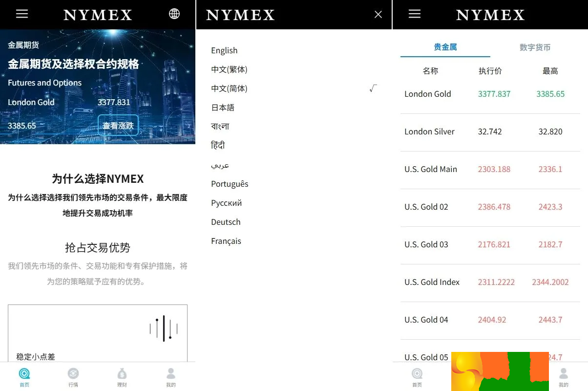Select 中文(繁体) language
The width and height of the screenshot is (588, 391).
click(229, 69)
